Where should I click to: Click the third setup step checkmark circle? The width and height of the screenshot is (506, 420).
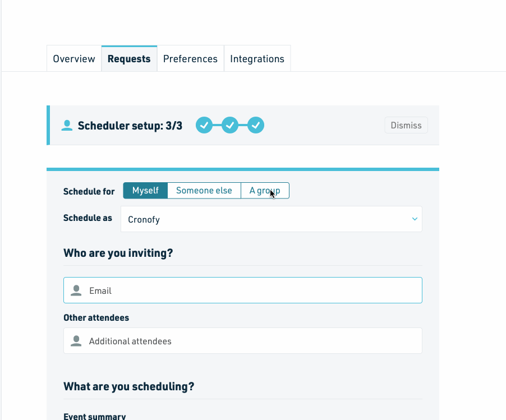coord(256,125)
